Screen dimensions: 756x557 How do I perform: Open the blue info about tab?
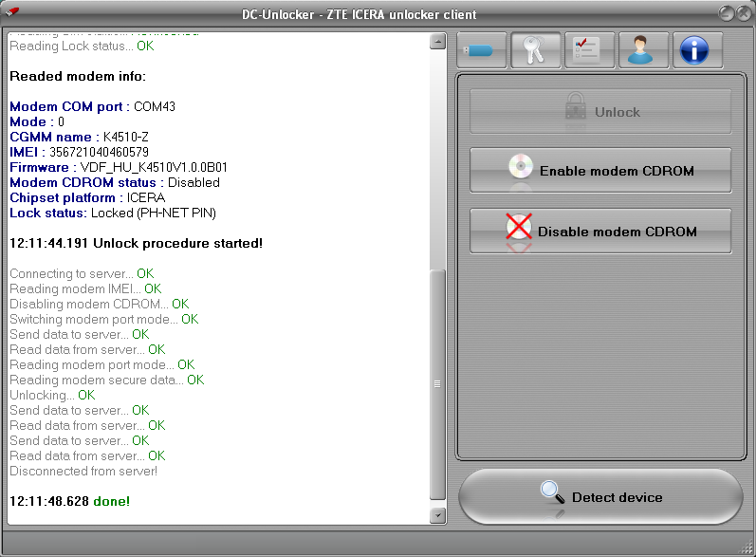(697, 50)
